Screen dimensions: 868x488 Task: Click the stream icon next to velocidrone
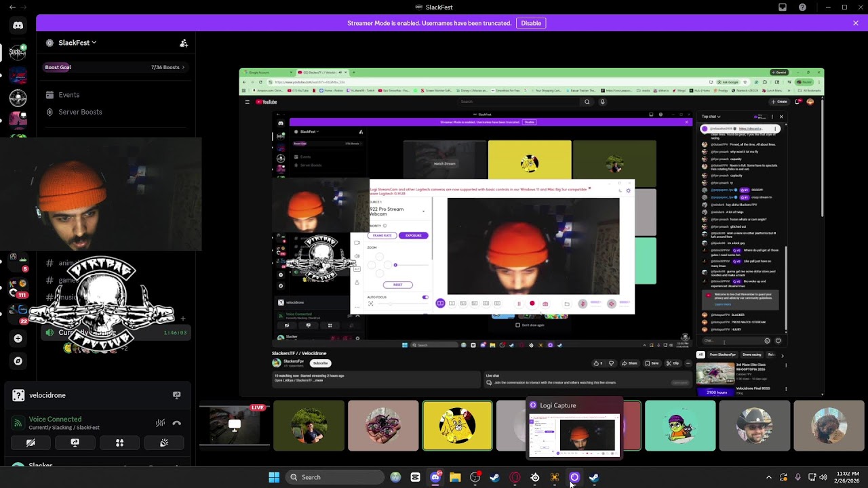(177, 395)
